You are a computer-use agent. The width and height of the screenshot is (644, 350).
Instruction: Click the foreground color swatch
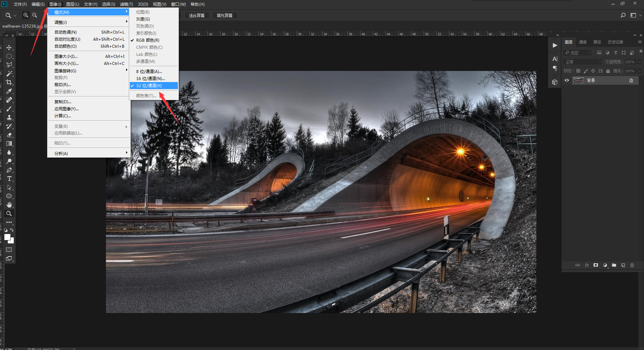tap(7, 237)
